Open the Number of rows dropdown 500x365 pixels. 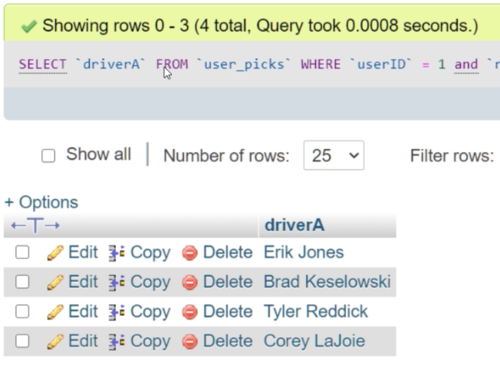[x=334, y=155]
